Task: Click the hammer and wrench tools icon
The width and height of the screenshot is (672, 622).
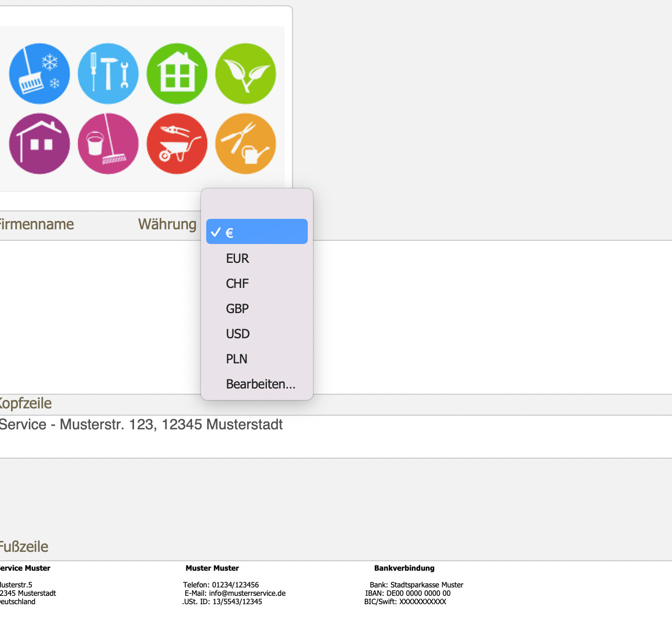Action: [108, 74]
